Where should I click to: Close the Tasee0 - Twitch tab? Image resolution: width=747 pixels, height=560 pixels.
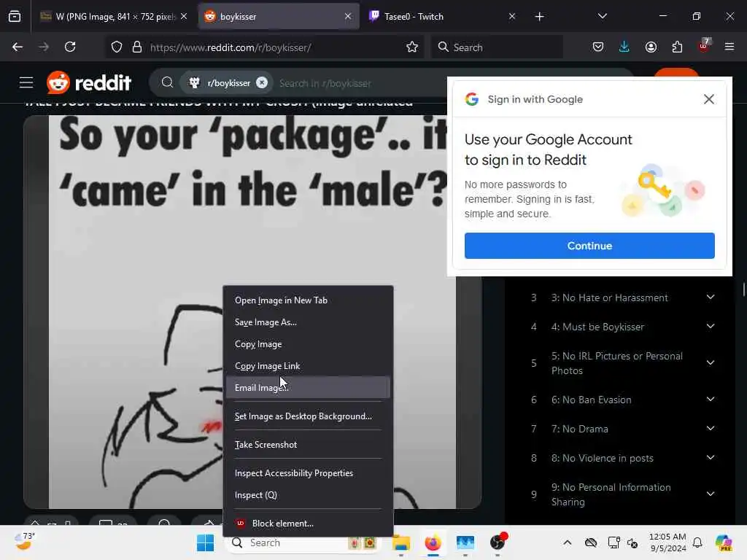point(511,16)
